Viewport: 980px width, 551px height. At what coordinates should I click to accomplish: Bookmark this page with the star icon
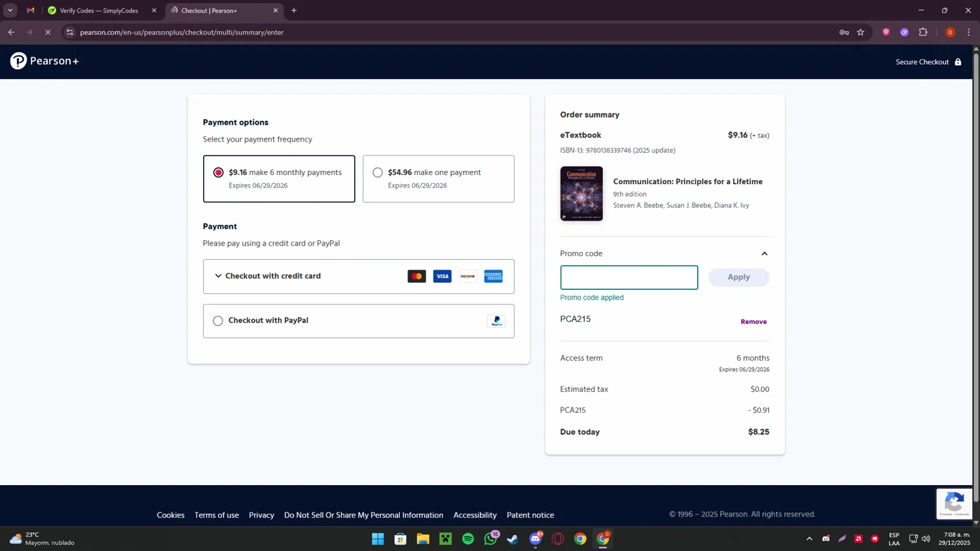pos(860,32)
